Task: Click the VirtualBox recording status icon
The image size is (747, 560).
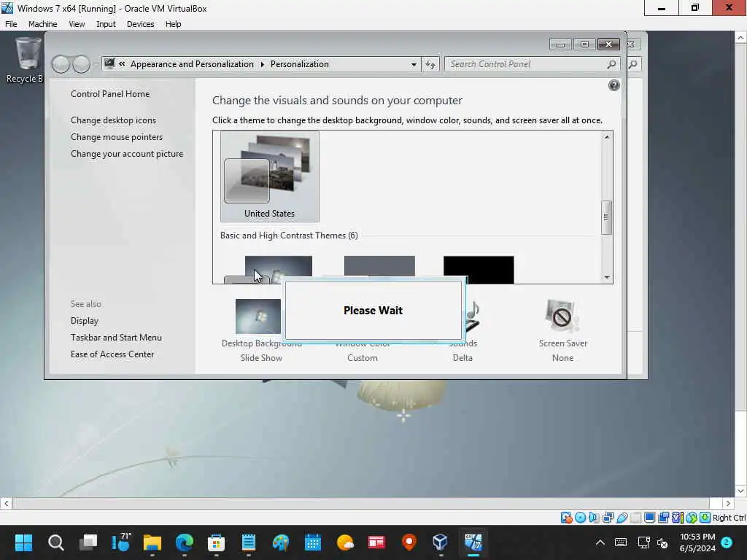Action: 664,518
